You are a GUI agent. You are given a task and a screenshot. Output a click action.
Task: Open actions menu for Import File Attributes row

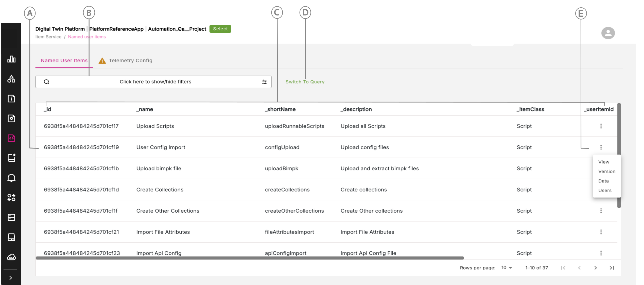pyautogui.click(x=601, y=232)
